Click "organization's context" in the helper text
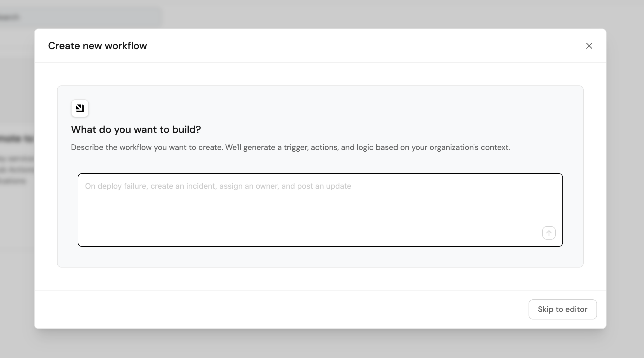This screenshot has width=644, height=358. click(470, 147)
